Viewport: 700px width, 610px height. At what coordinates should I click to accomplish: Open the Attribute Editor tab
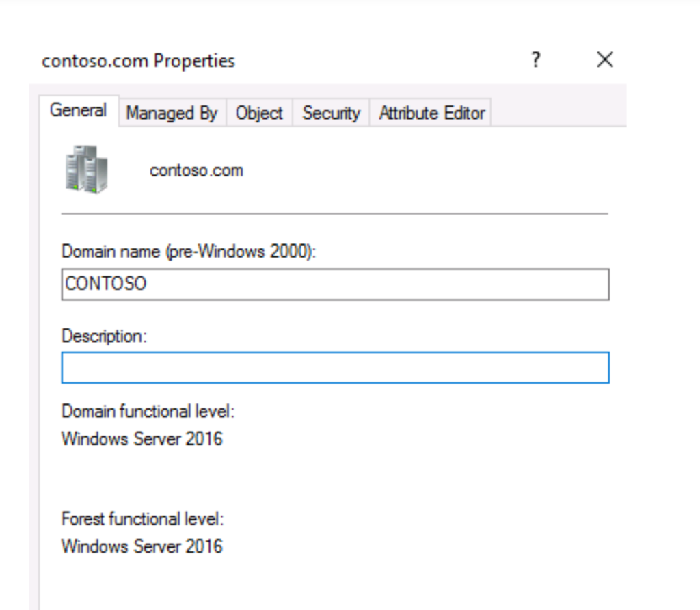coord(432,114)
